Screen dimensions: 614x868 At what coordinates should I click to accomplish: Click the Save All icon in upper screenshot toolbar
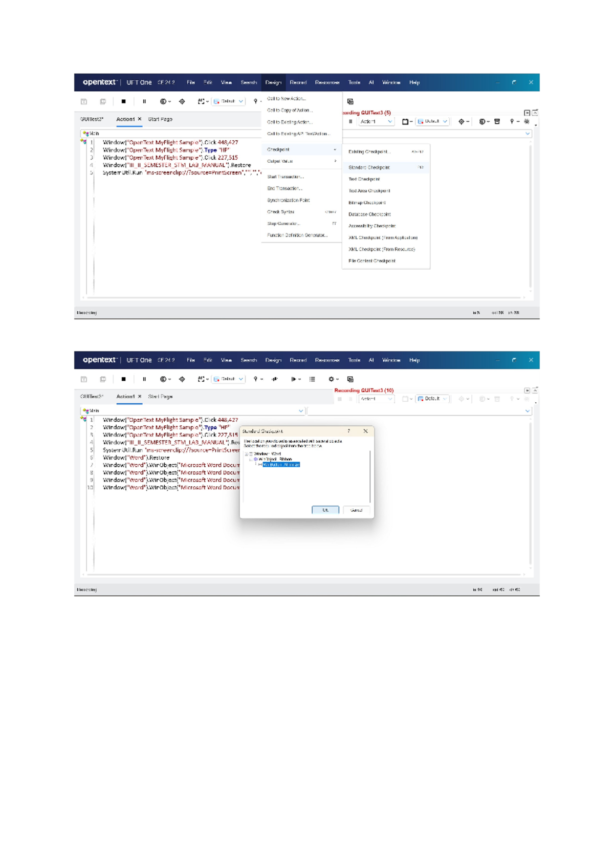103,101
